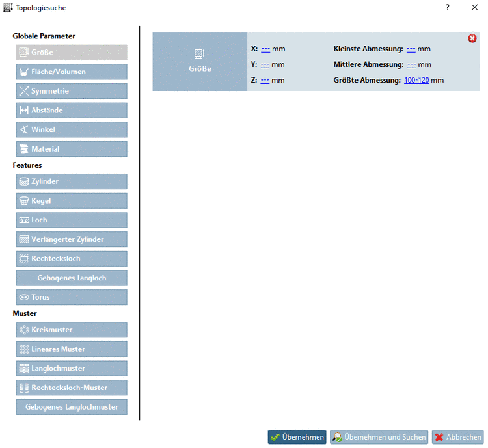Open the 100-120 Größte Abmessung value

pos(416,80)
